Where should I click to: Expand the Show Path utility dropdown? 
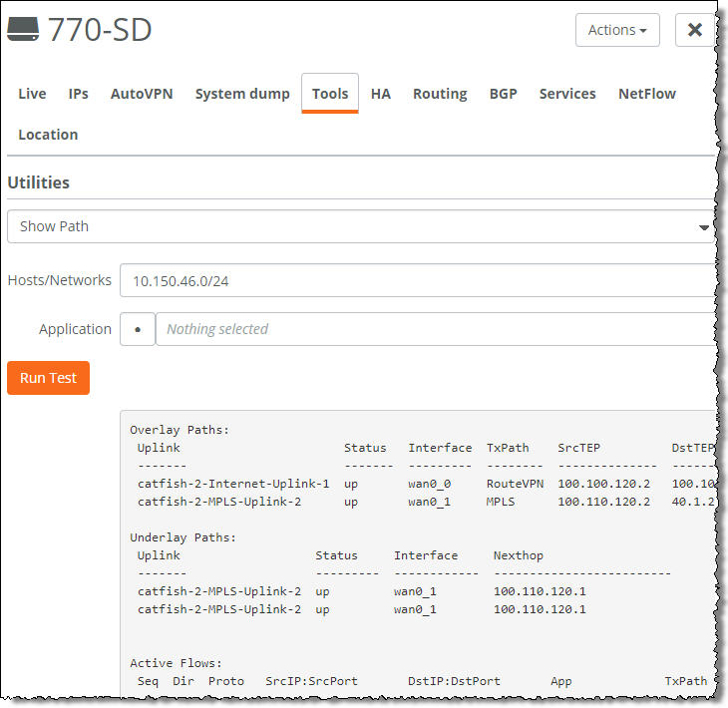coord(361,226)
